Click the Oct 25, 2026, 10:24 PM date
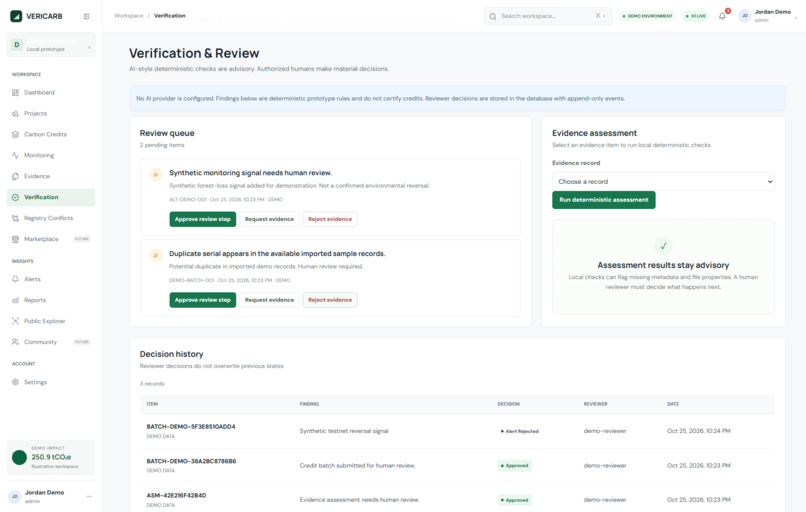The width and height of the screenshot is (806, 512). 699,431
